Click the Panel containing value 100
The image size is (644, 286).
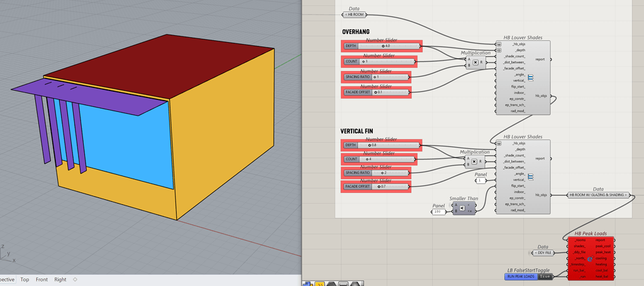[x=438, y=212]
